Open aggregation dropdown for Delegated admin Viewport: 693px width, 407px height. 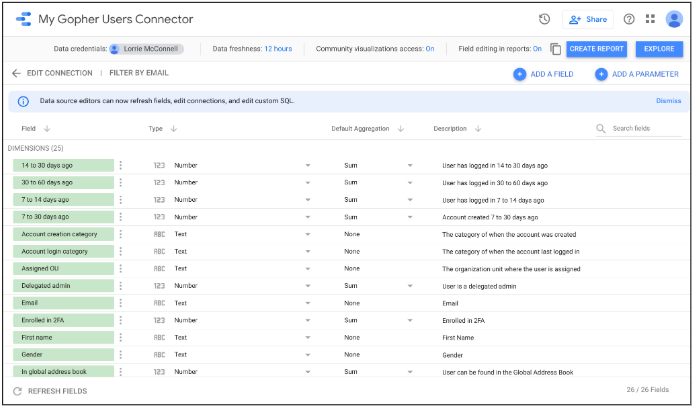tap(410, 286)
